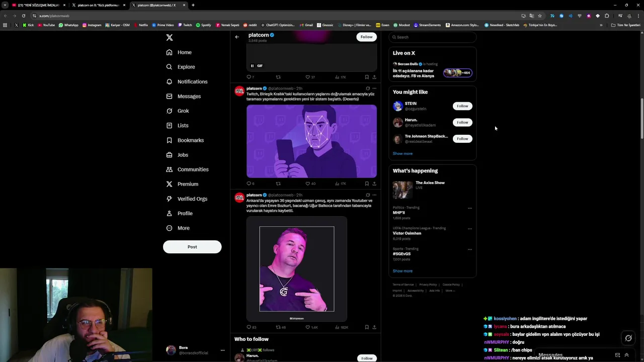Open the Twitch bookmark
Viewport: 644px width, 362px height.
pyautogui.click(x=185, y=25)
